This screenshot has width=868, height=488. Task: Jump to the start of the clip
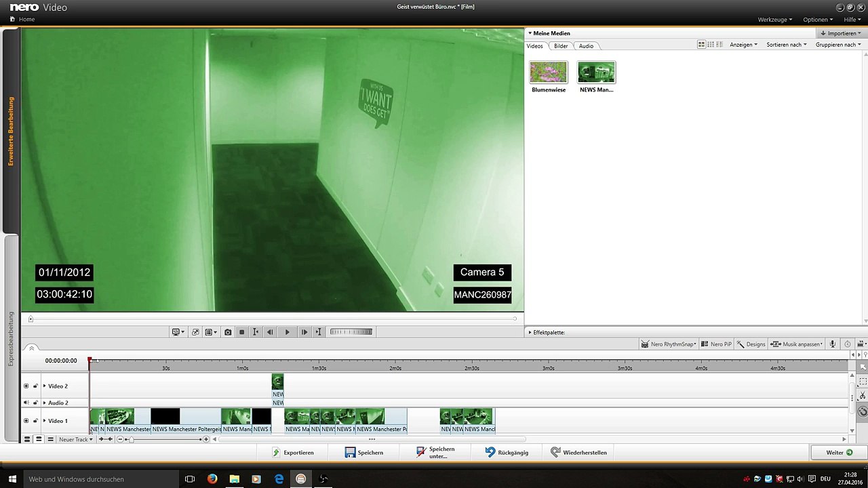[x=256, y=332]
